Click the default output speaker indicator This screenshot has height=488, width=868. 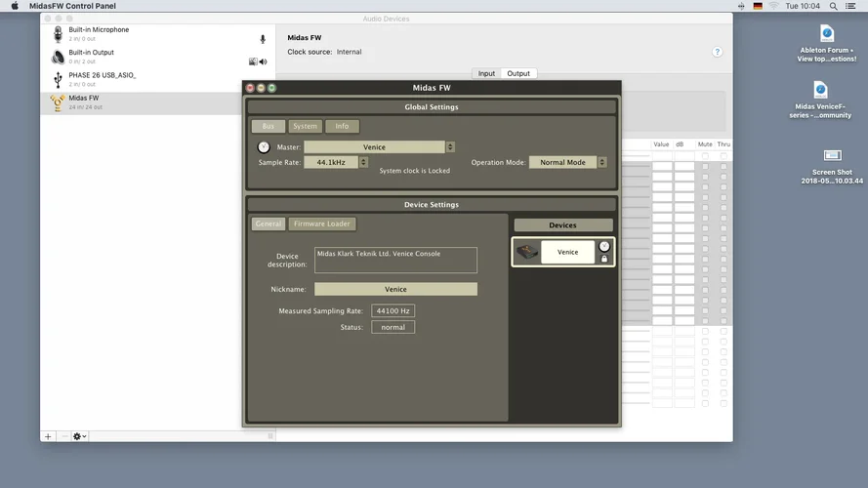point(263,61)
